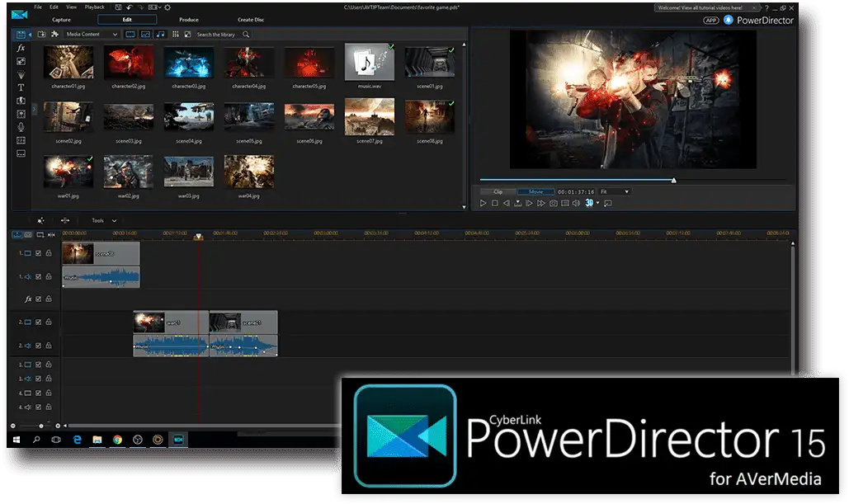Toggle the checkbox for the fx track

point(39,299)
